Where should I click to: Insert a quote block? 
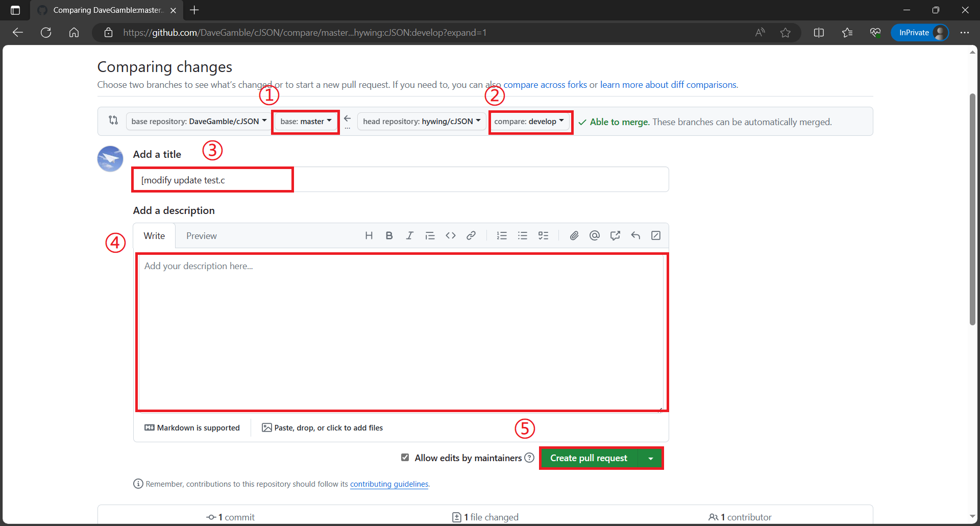point(430,235)
